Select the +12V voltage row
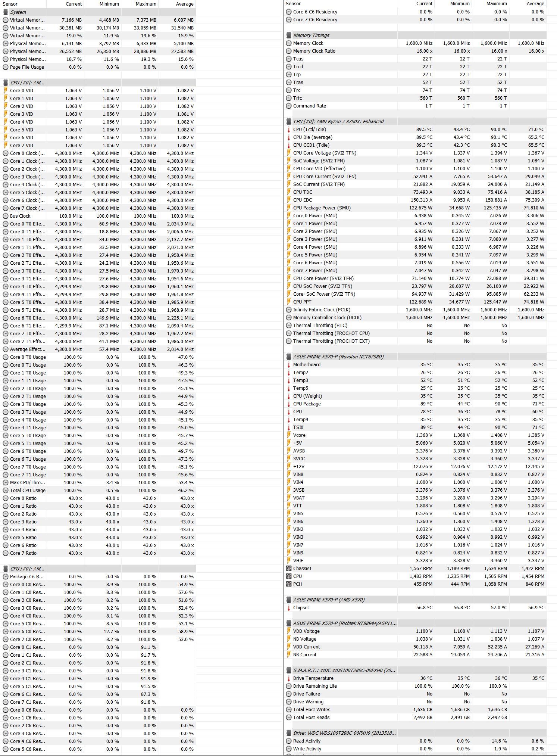Image resolution: width=557 pixels, height=756 pixels. [x=416, y=467]
